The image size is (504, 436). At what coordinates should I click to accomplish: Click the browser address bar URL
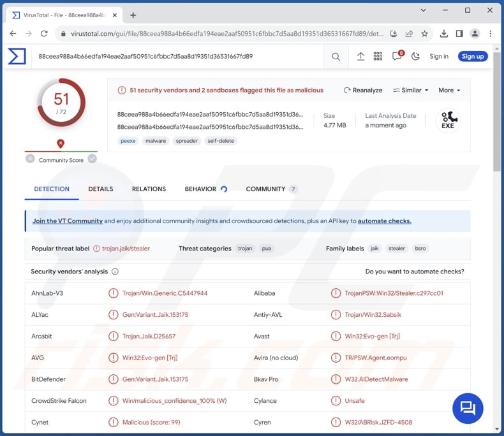click(227, 34)
